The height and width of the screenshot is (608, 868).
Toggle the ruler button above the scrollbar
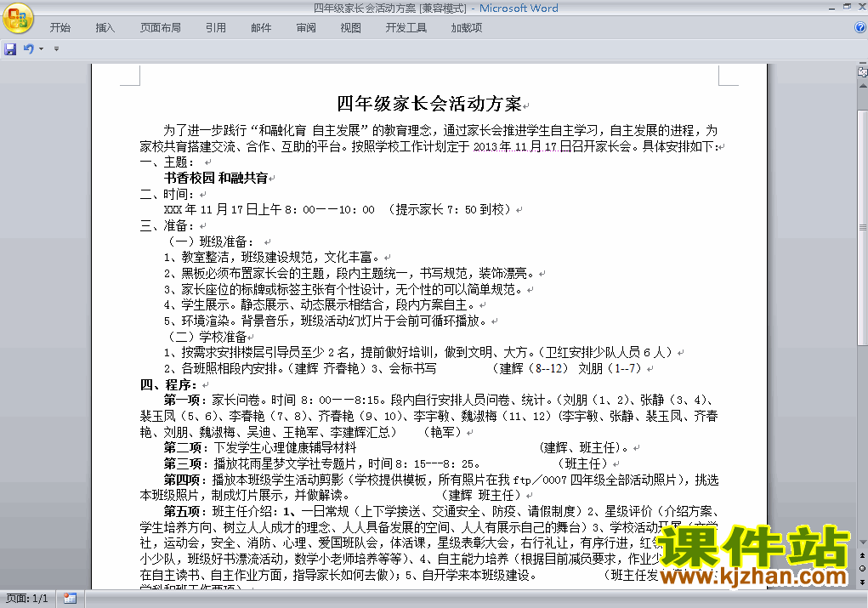[862, 72]
